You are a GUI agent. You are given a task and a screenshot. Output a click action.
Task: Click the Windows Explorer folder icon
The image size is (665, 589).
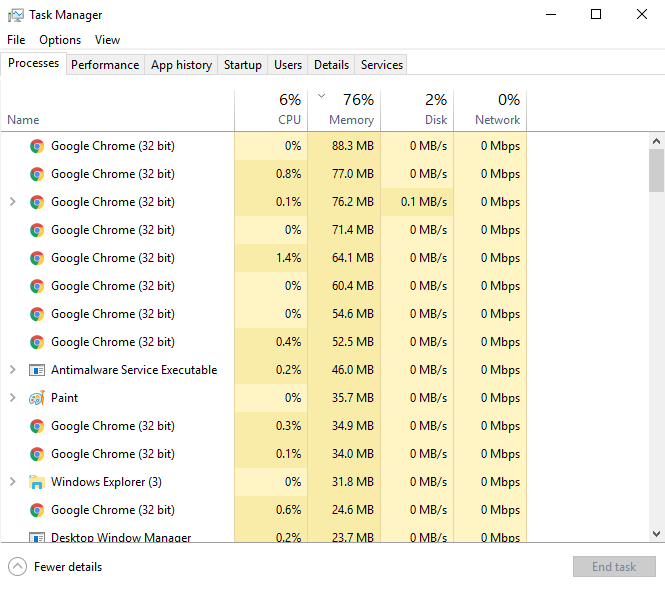(37, 482)
